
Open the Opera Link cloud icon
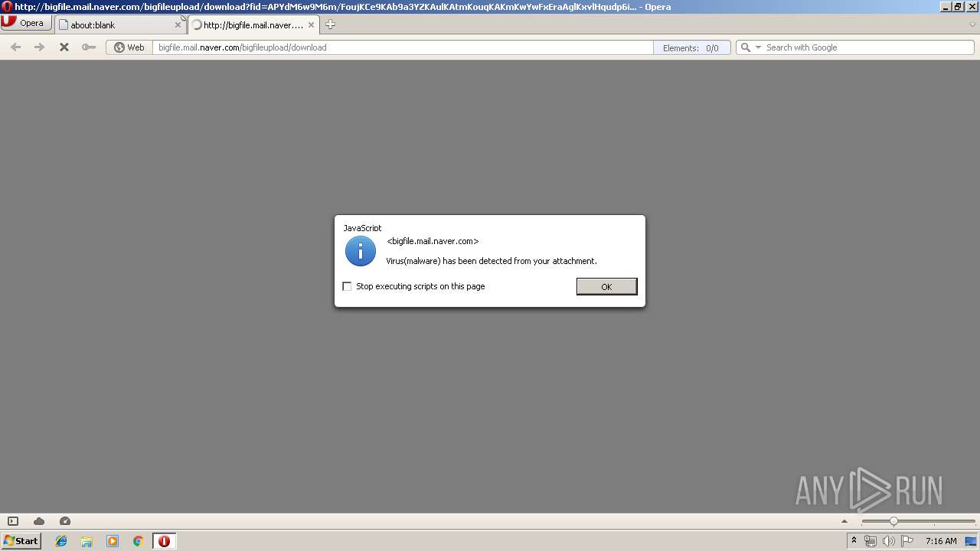(39, 521)
